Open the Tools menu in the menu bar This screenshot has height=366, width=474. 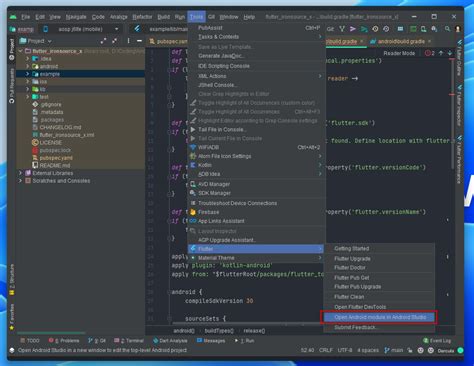[196, 17]
